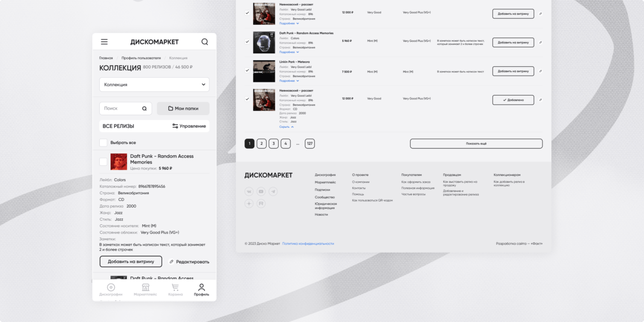Click Добавить на витрину in mobile card

(x=131, y=262)
